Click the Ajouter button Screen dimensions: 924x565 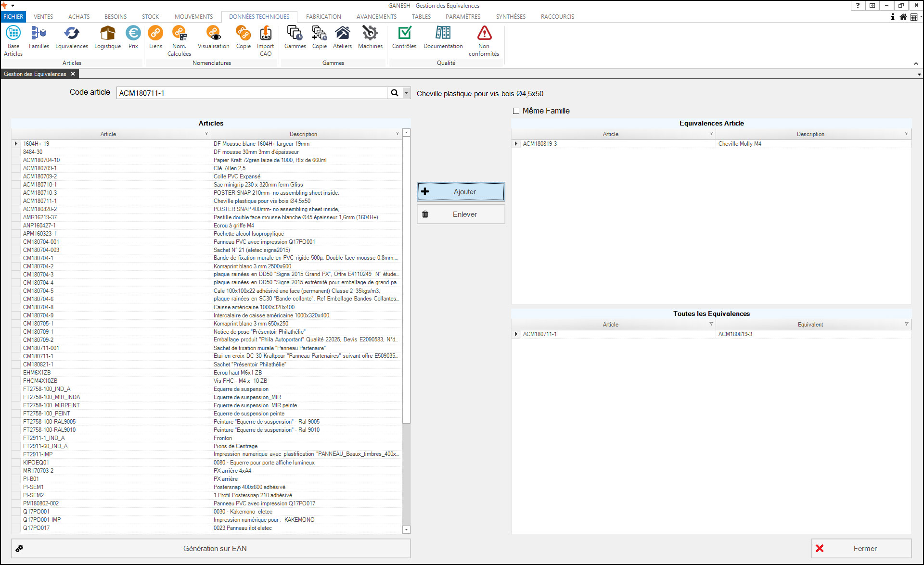(461, 191)
